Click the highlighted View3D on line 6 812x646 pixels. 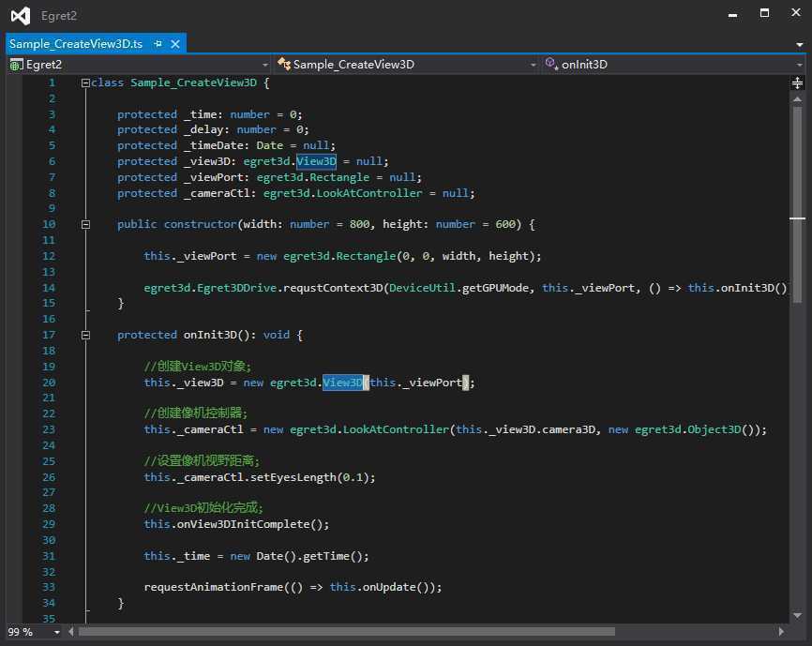point(316,161)
